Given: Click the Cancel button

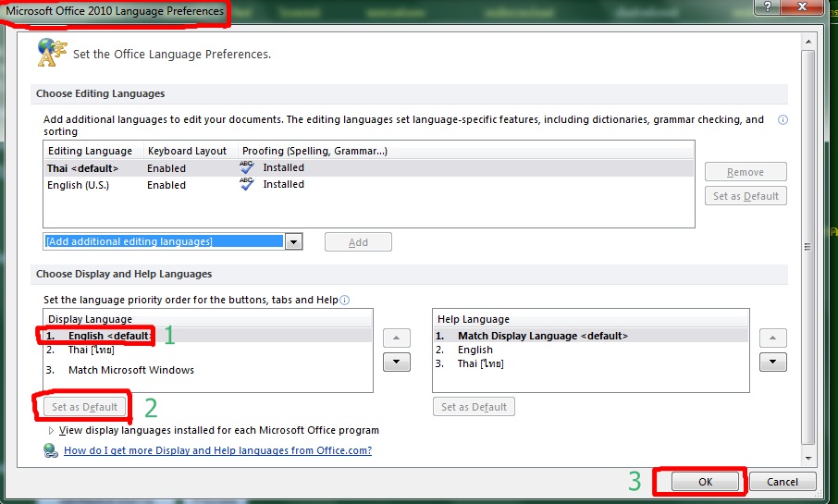Looking at the screenshot, I should click(783, 482).
